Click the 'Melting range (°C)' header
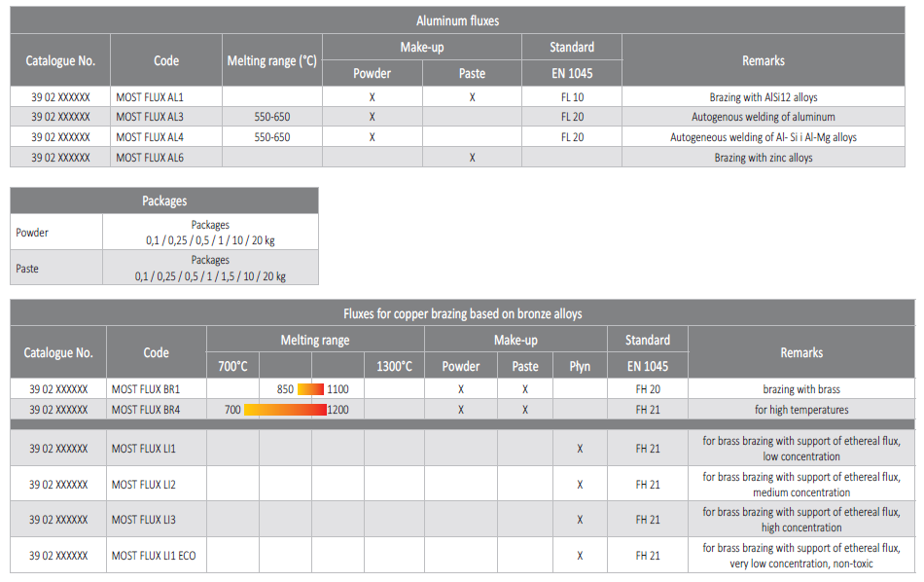Image resolution: width=924 pixels, height=582 pixels. (x=271, y=60)
